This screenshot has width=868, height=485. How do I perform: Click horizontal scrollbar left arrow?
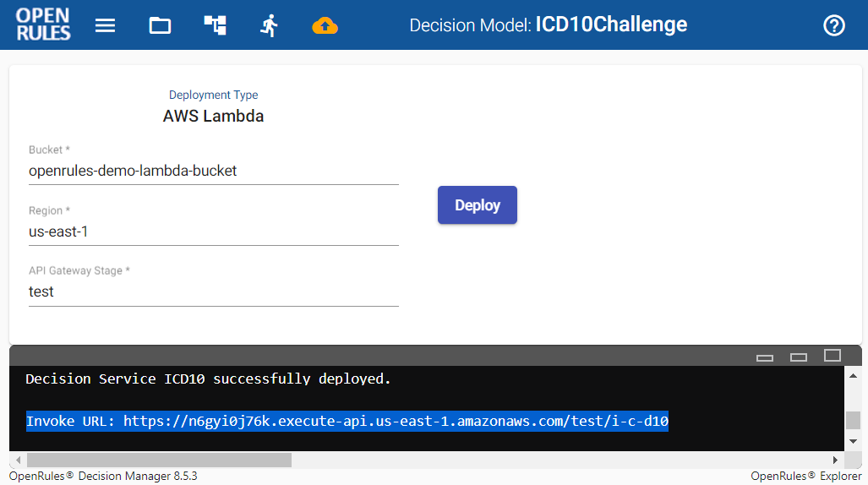coord(17,460)
